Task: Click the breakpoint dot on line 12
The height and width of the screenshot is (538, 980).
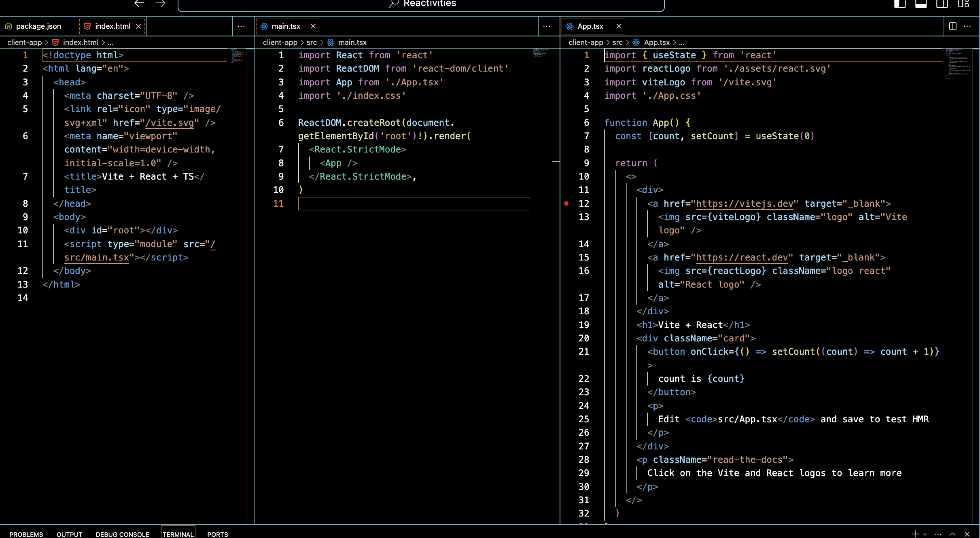Action: 566,203
